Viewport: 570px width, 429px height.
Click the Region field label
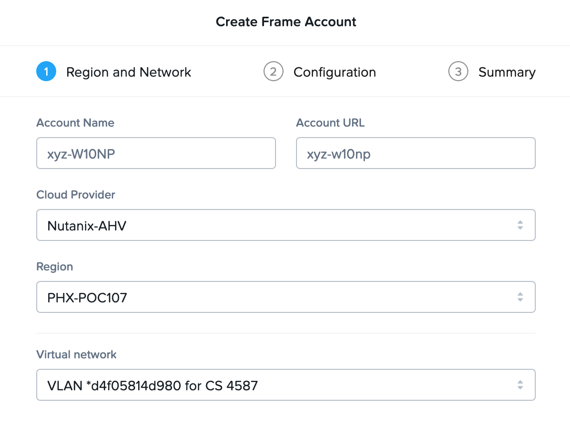[x=55, y=267]
